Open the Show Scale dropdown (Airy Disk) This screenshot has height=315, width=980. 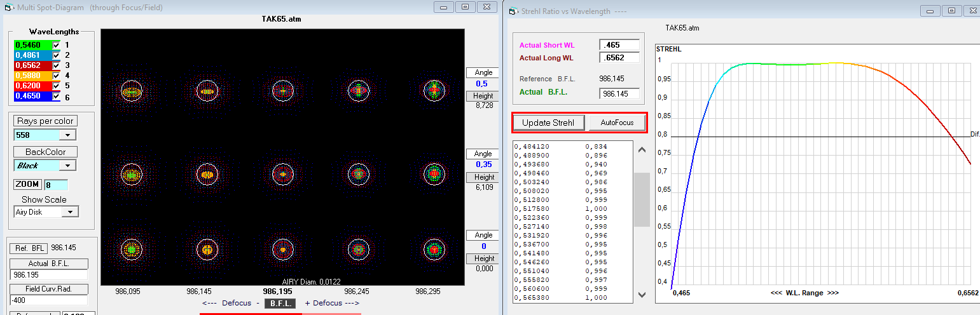point(69,211)
